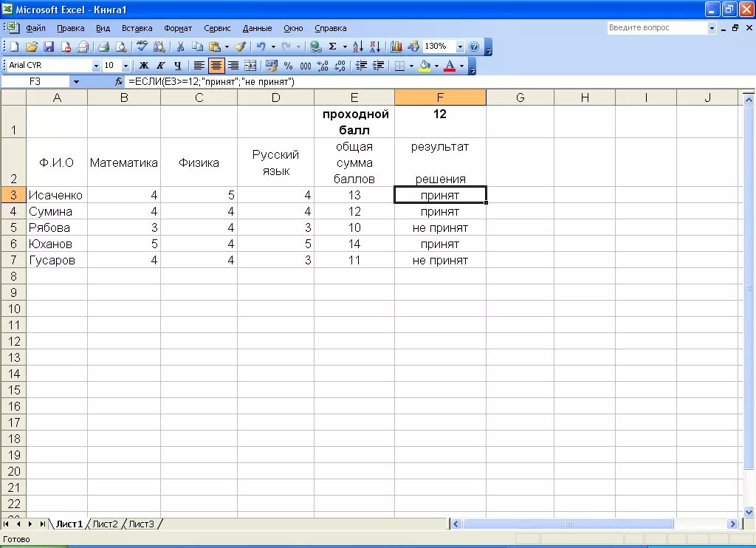Screen dimensions: 756x548
Task: Toggle merge and center cells
Action: [250, 66]
